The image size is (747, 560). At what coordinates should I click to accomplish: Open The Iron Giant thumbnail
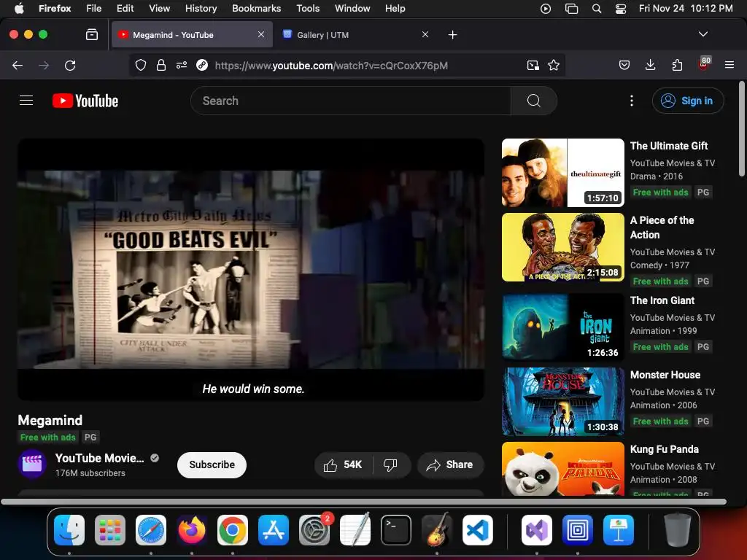[562, 327]
